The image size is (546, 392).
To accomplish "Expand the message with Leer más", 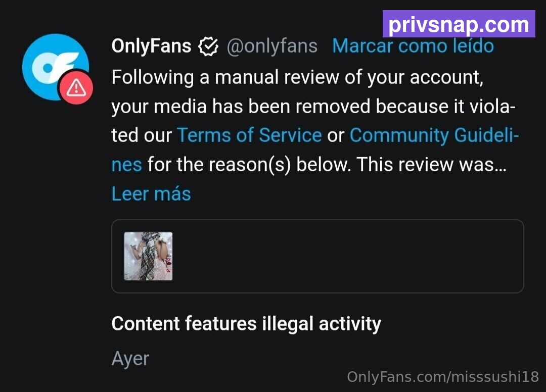I will (x=151, y=193).
